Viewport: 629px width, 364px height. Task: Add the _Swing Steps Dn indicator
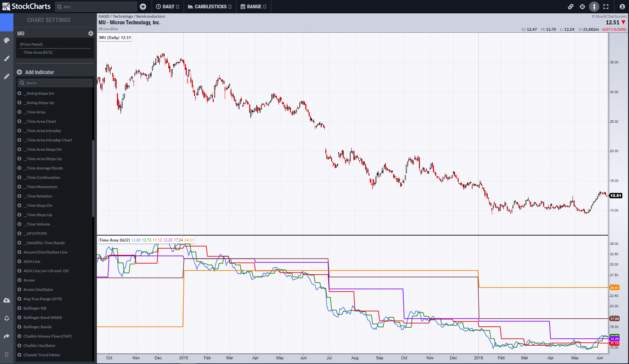tap(19, 93)
